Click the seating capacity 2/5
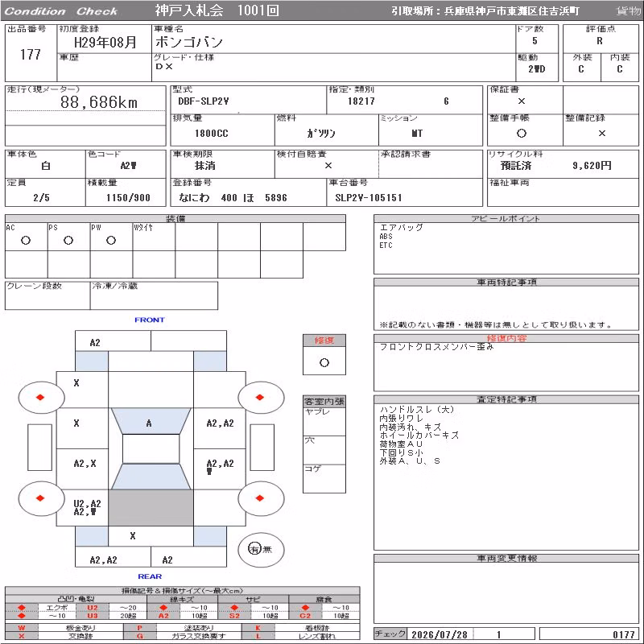 42,197
